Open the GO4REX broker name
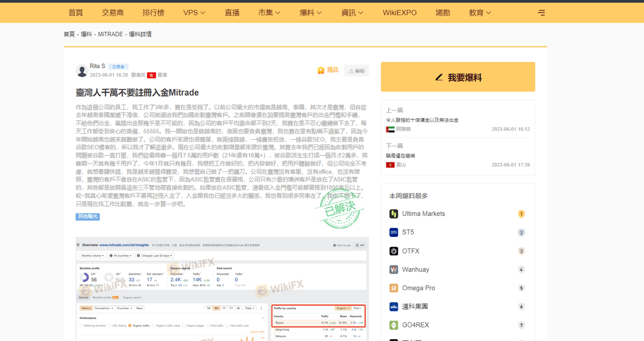Image resolution: width=644 pixels, height=341 pixels. (x=416, y=325)
